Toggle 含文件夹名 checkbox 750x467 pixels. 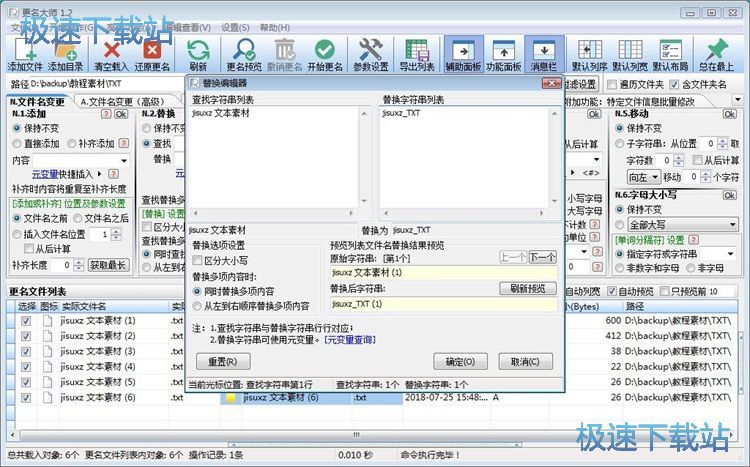click(674, 85)
